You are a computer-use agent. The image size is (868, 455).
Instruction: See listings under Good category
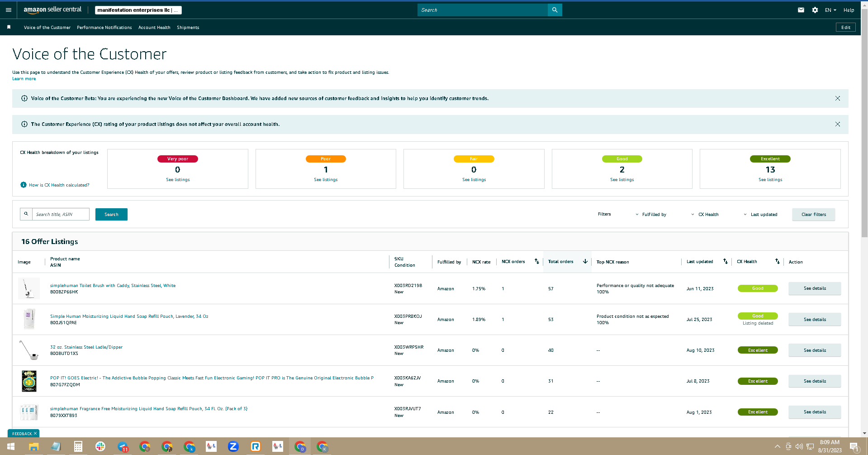tap(622, 180)
